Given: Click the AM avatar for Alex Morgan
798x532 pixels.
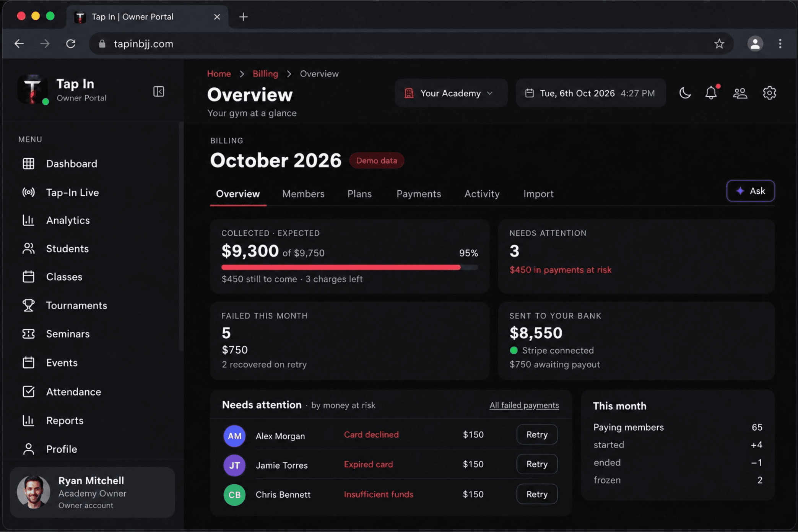Looking at the screenshot, I should 234,436.
